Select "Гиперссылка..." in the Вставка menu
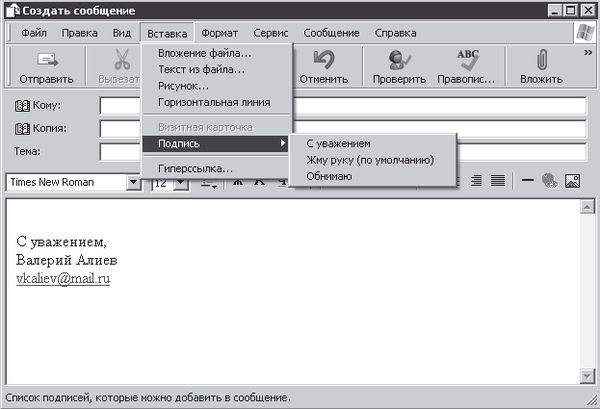Image resolution: width=600 pixels, height=409 pixels. tap(195, 168)
